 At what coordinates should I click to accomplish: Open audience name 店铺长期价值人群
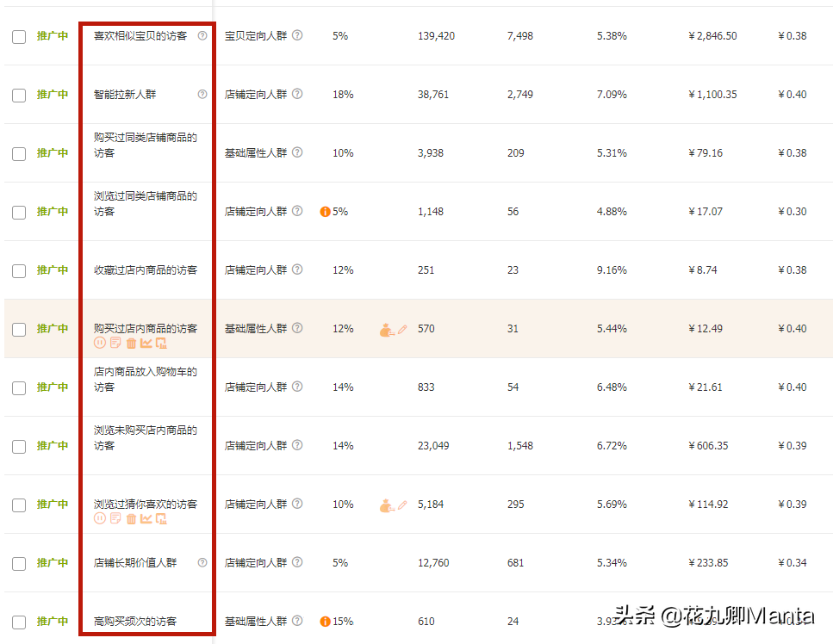tap(135, 562)
